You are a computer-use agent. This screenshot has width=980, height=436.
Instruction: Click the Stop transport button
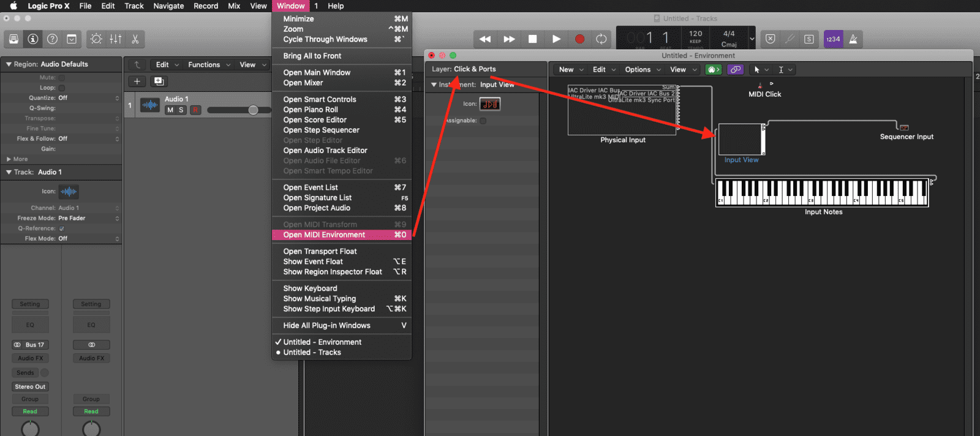(533, 39)
